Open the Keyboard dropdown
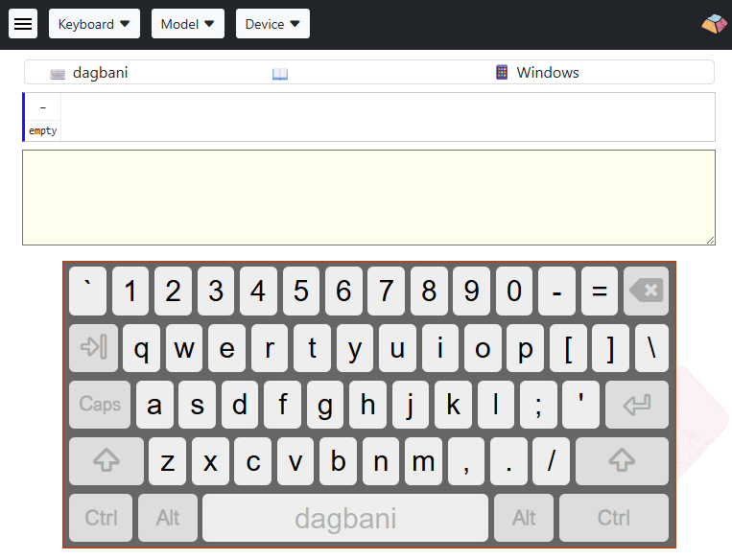 tap(94, 24)
